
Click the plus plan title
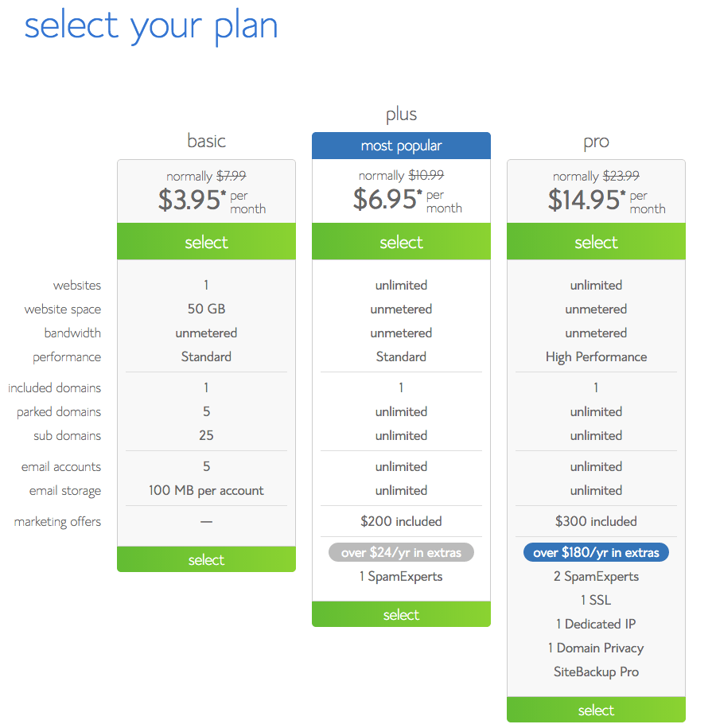401,114
